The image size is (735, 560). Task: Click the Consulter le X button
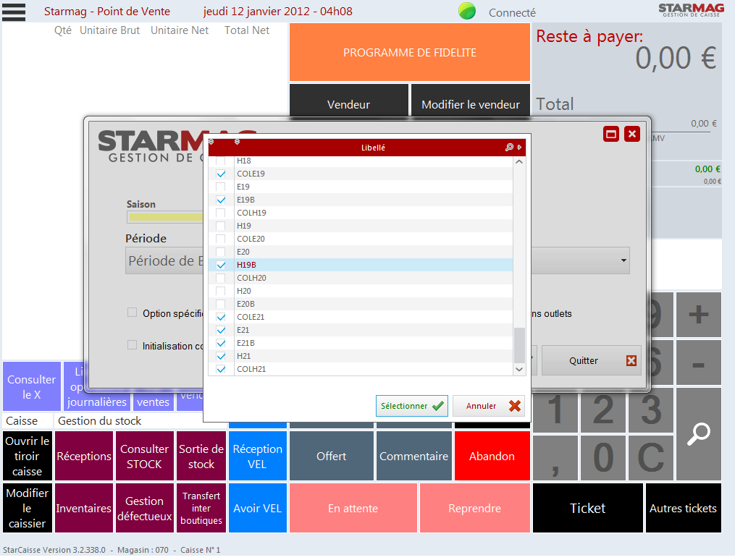31,387
